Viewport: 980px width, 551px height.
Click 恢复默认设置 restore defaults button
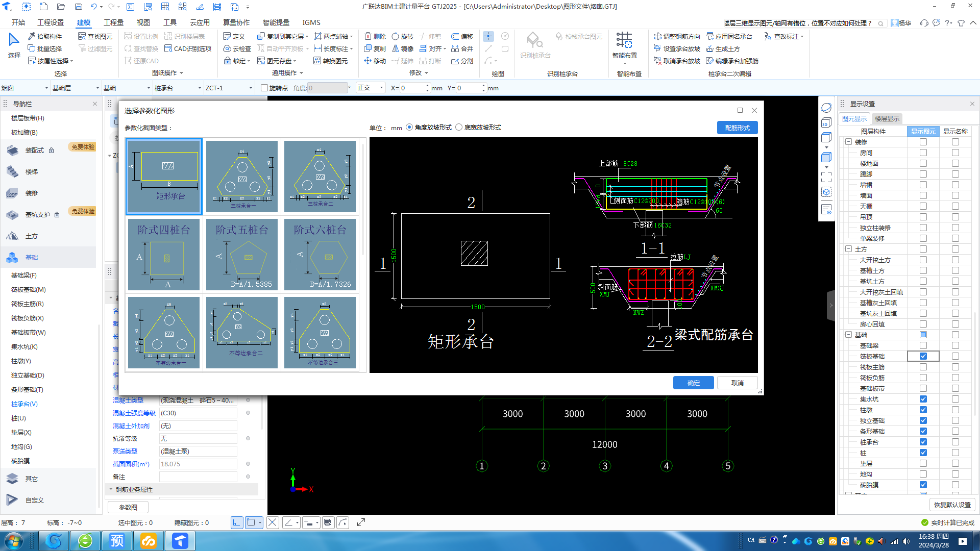tap(952, 505)
